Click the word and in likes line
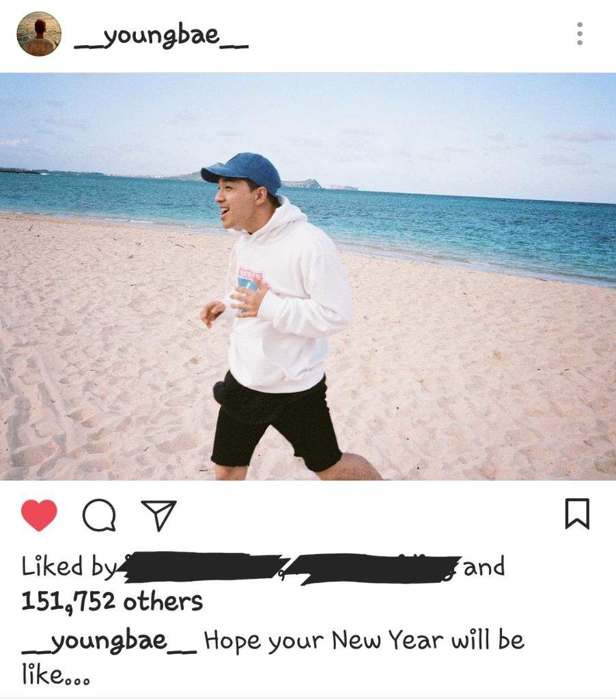This screenshot has width=616, height=699. 484,567
